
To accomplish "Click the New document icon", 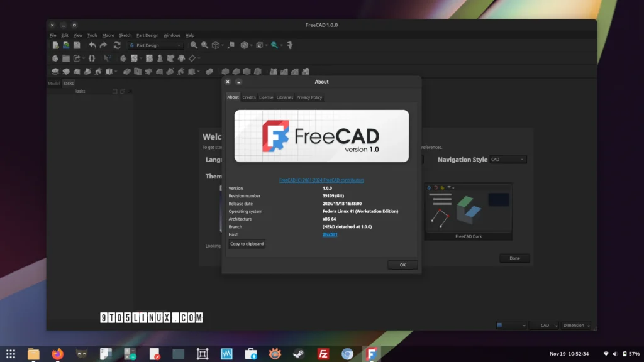I will coord(55,45).
